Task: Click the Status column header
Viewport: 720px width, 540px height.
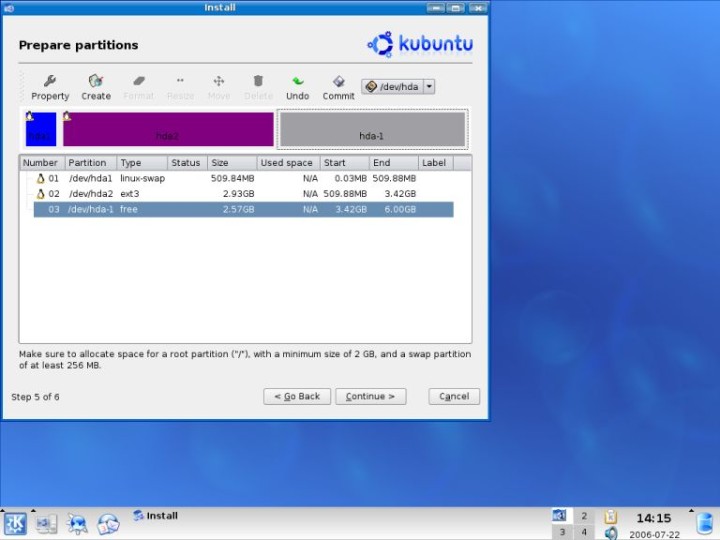Action: (187, 163)
